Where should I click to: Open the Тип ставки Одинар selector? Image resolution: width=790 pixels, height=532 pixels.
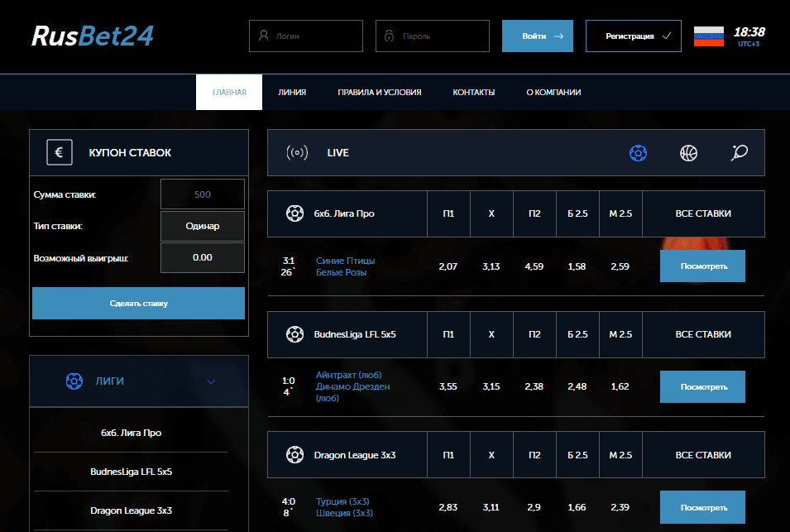202,225
